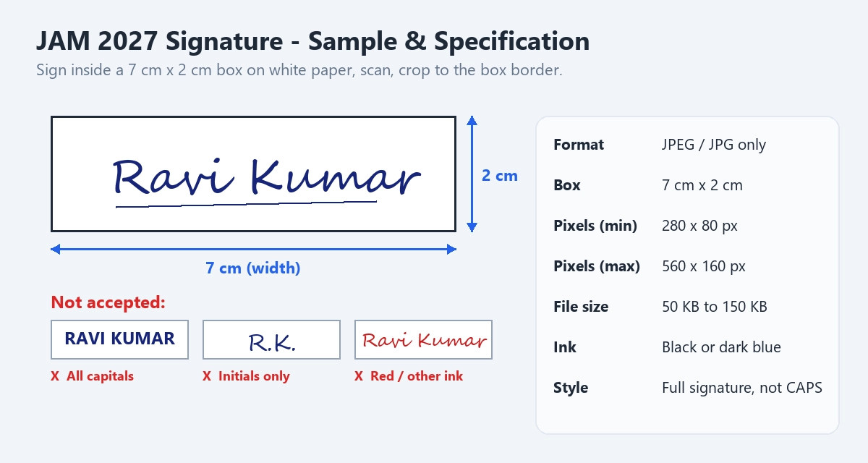Screen dimensions: 868x463
Task: Click the Ink Black or dark blue value
Action: [x=721, y=347]
